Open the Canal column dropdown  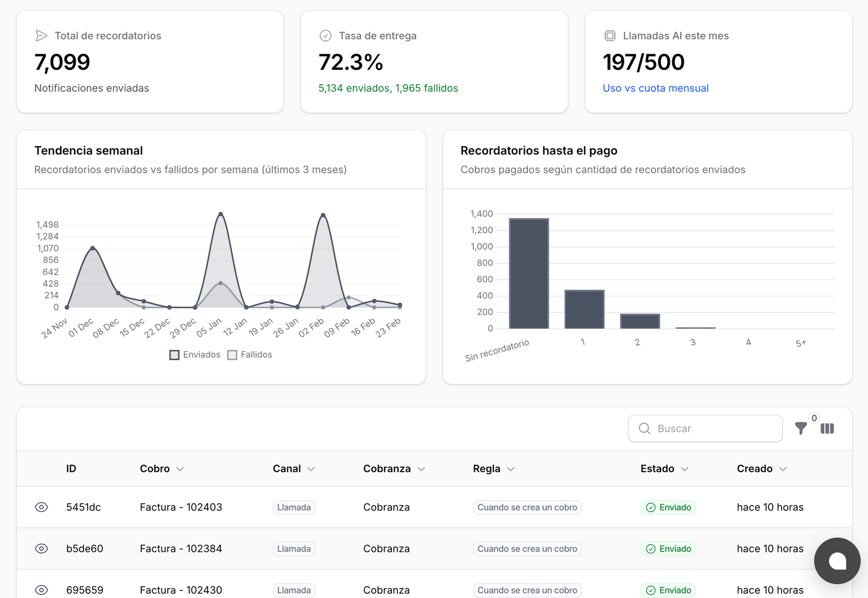tap(311, 469)
